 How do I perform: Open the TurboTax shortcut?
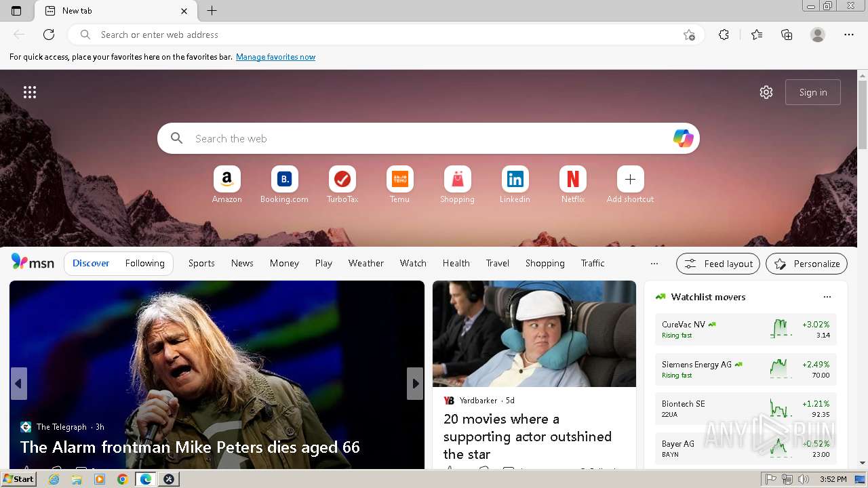pyautogui.click(x=342, y=185)
